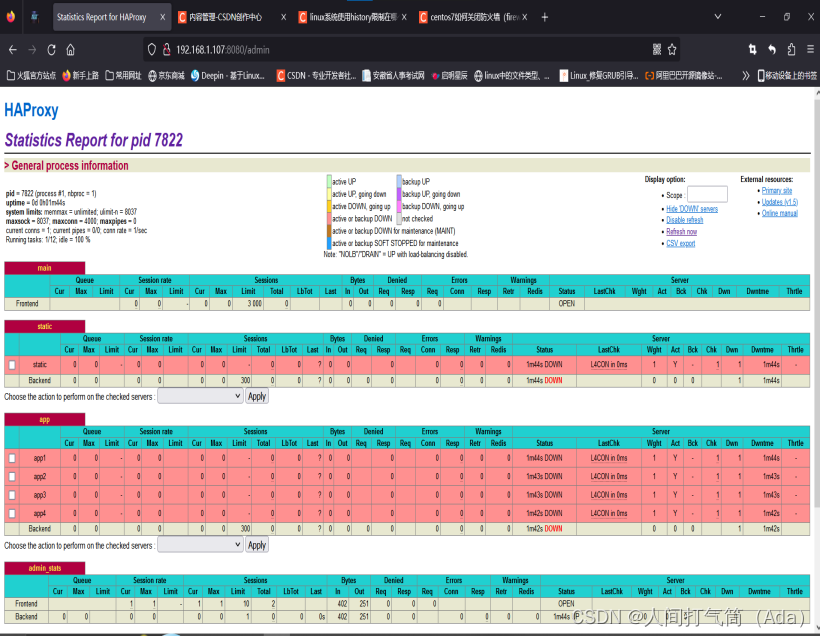Click the 'active or backup DOWN' legend swatch
The image size is (820, 637).
pyautogui.click(x=329, y=219)
